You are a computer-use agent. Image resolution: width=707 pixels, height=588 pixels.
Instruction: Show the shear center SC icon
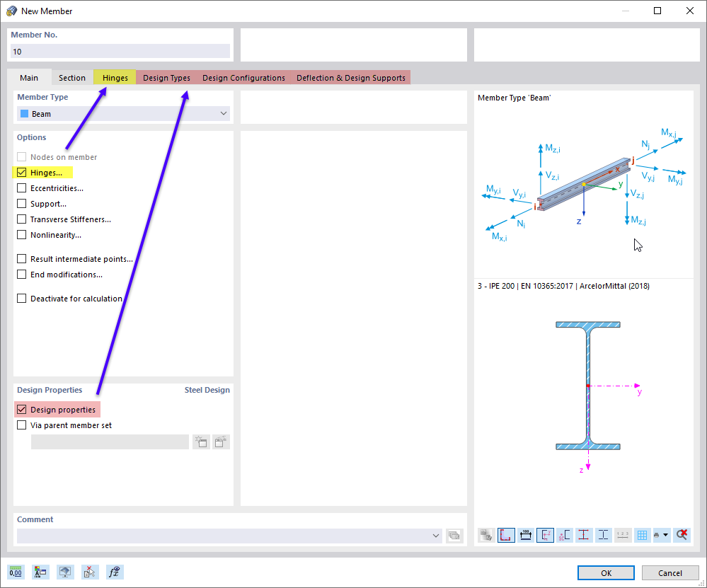click(565, 535)
